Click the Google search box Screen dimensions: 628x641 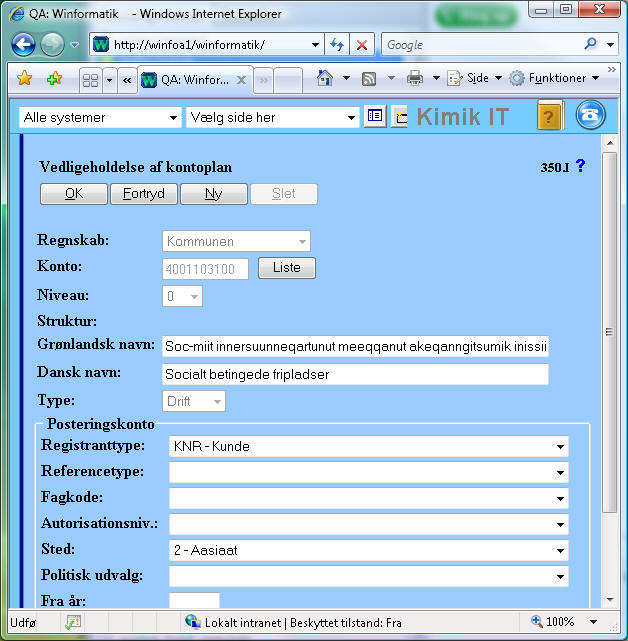click(x=482, y=44)
